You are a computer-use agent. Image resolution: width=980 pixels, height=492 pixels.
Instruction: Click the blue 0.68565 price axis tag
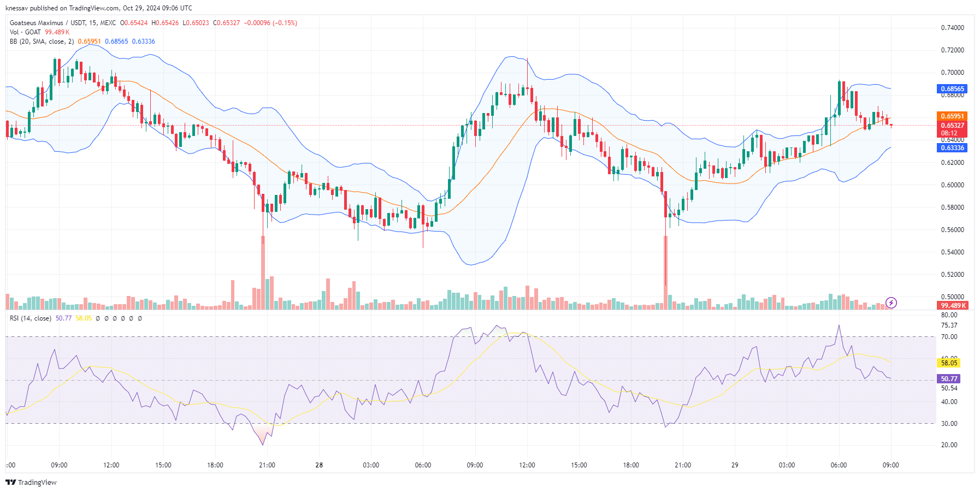click(952, 88)
